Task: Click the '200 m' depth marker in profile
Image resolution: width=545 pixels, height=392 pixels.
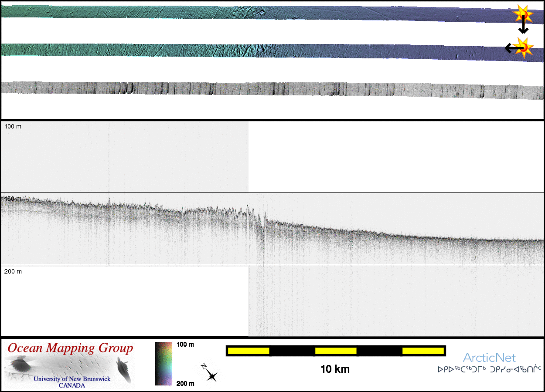Action: pos(13,271)
